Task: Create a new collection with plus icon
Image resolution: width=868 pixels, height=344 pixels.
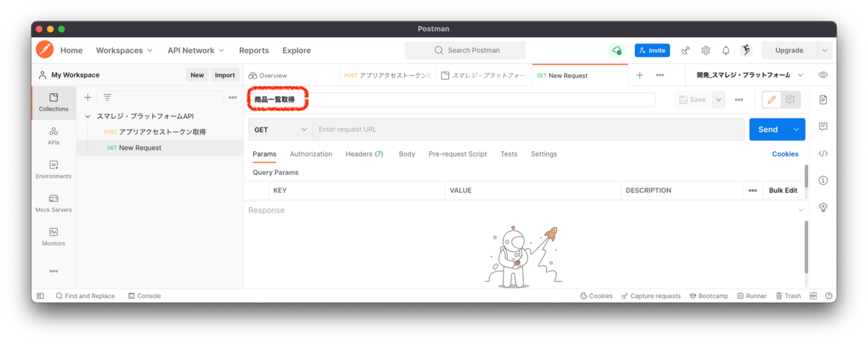Action: [88, 97]
